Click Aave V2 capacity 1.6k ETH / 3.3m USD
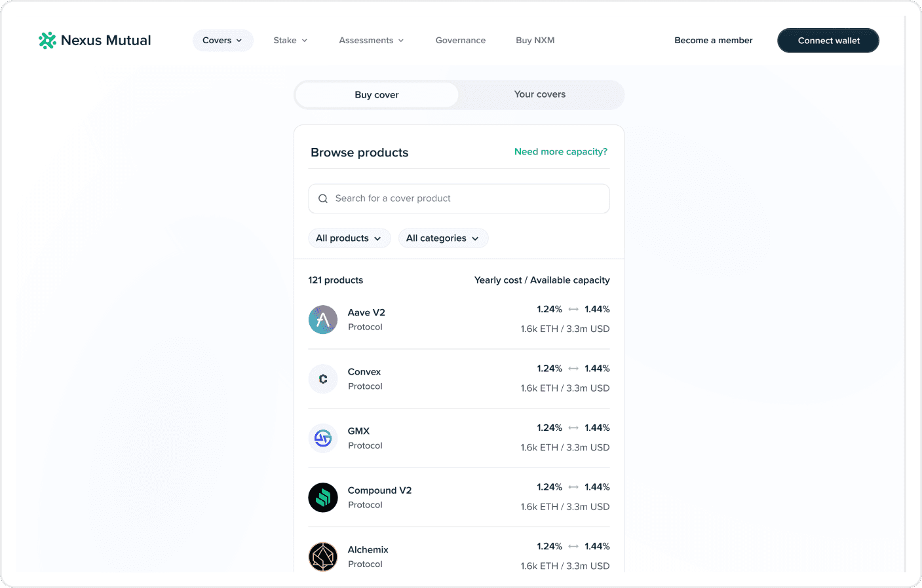 (565, 329)
